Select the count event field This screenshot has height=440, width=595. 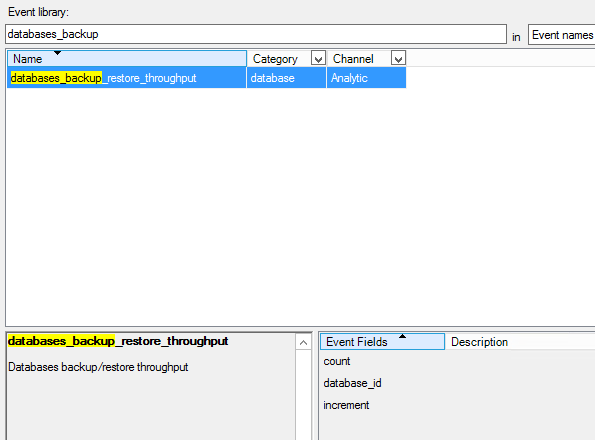tap(337, 361)
